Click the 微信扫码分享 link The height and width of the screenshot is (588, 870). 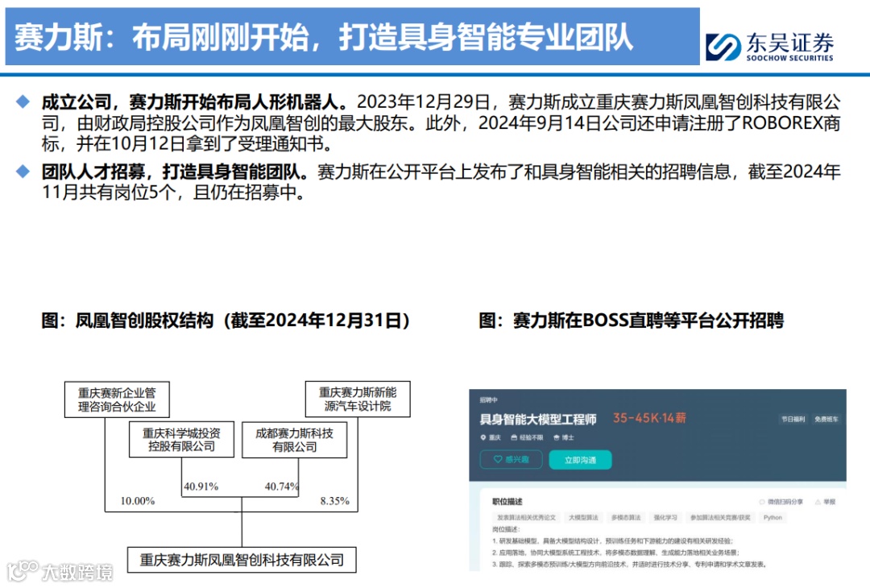tap(781, 502)
